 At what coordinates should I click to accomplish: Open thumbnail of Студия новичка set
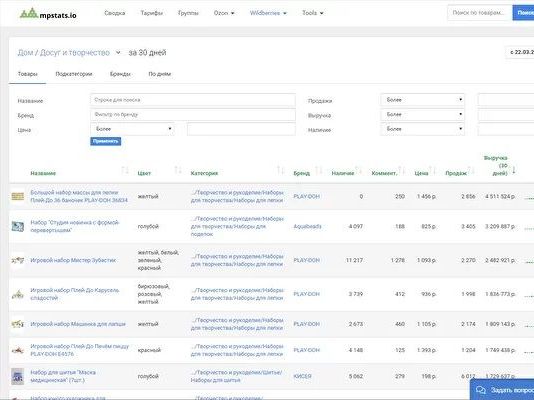pyautogui.click(x=18, y=226)
